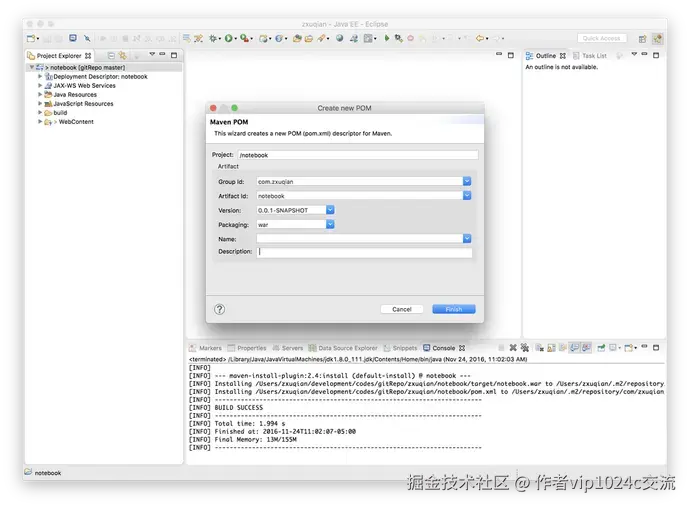Toggle Show Console on standard error
Viewport: 690px width, 507px height.
click(586, 348)
